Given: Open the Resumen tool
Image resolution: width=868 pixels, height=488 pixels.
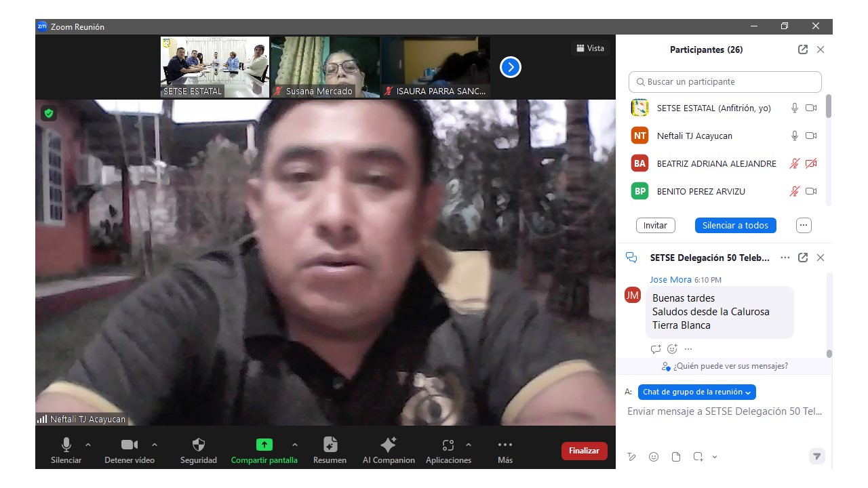Looking at the screenshot, I should [330, 445].
